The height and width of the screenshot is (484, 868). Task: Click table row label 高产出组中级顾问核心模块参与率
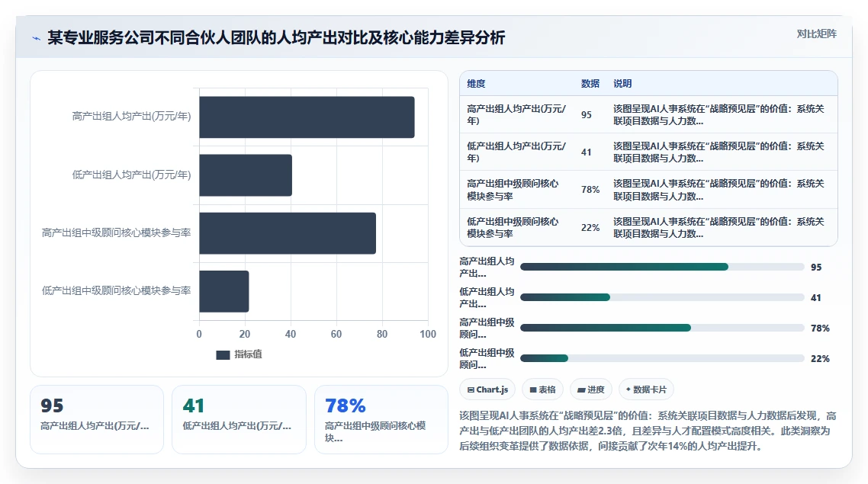pos(513,190)
